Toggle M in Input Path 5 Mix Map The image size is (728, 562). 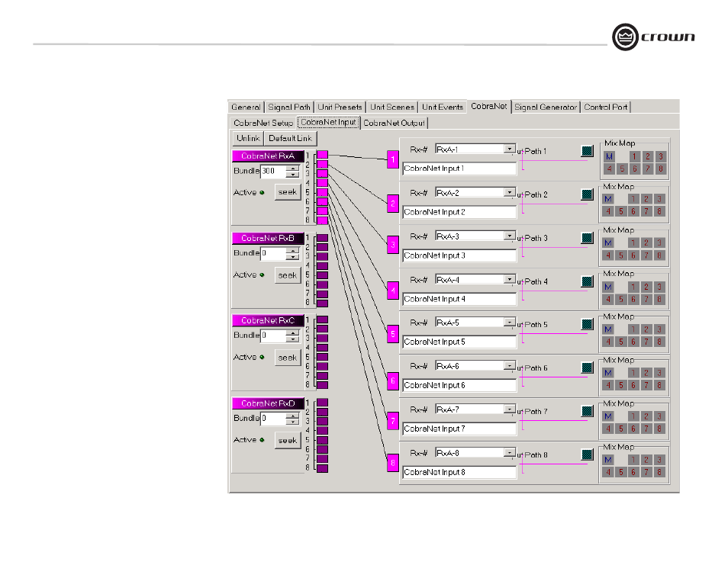point(608,329)
